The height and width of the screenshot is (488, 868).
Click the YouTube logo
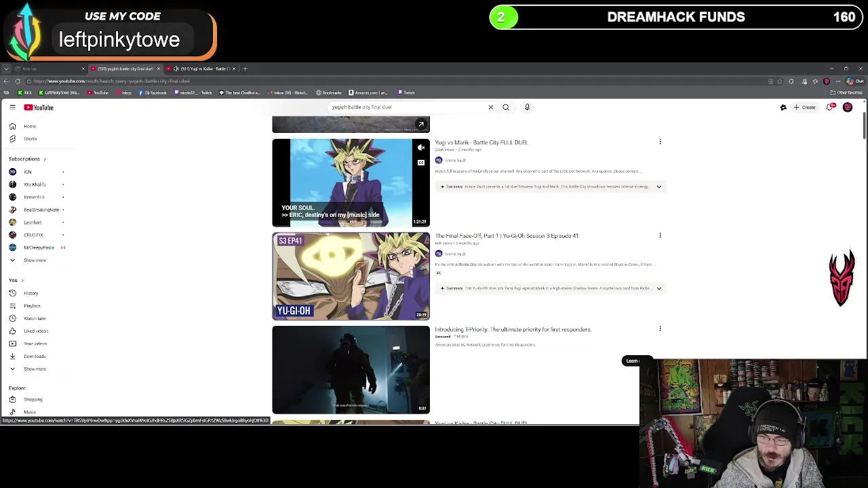pos(39,107)
